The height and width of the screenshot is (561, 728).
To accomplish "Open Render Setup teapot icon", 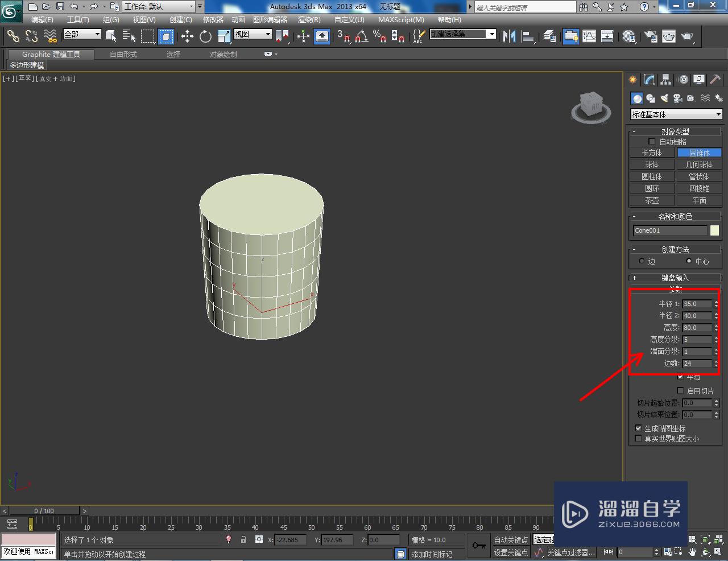I will pos(651,36).
